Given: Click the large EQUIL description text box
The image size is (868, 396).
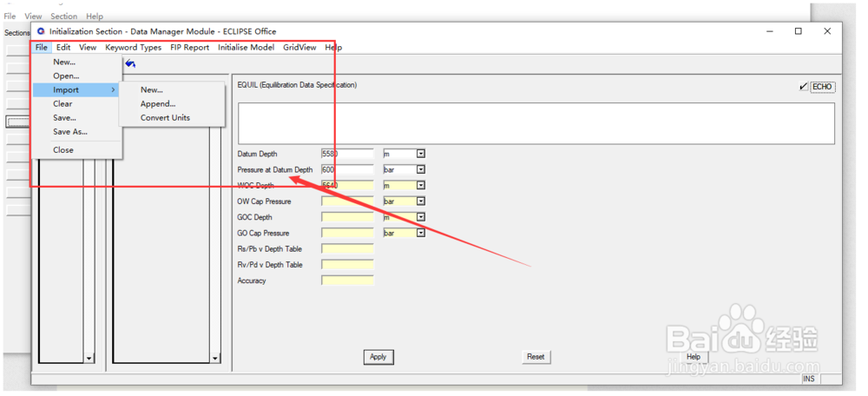Looking at the screenshot, I should tap(536, 123).
